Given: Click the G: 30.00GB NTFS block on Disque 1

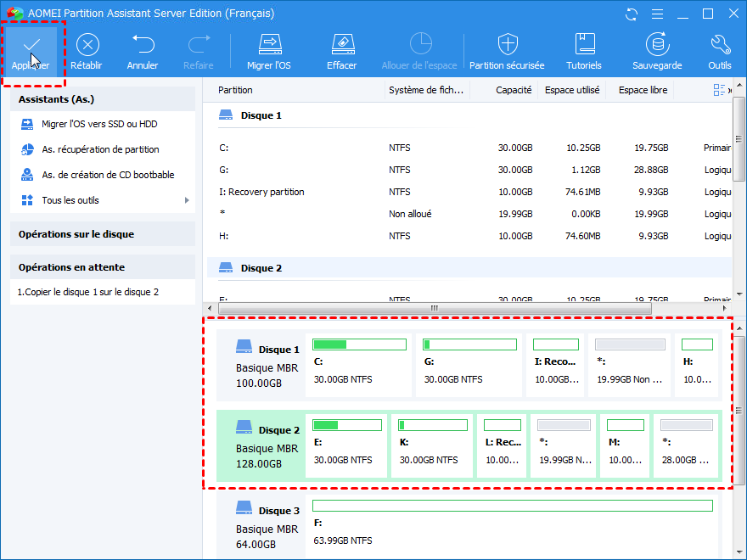Looking at the screenshot, I should pyautogui.click(x=469, y=365).
